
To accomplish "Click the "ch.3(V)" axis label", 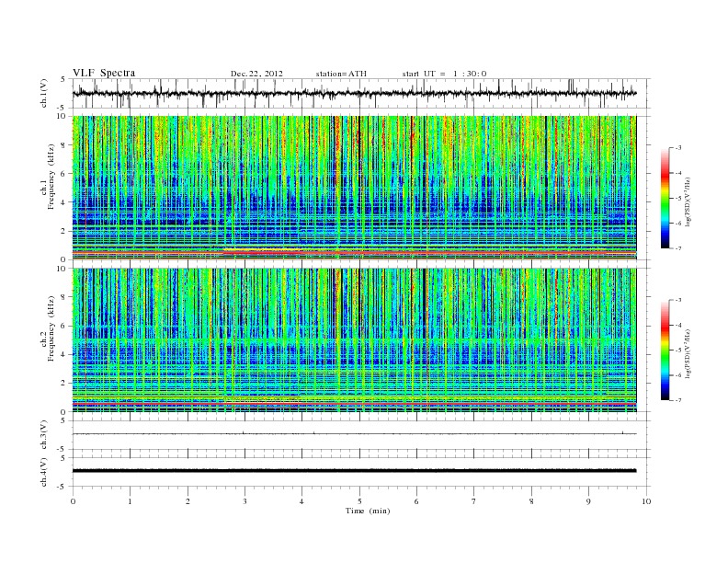I will (44, 435).
